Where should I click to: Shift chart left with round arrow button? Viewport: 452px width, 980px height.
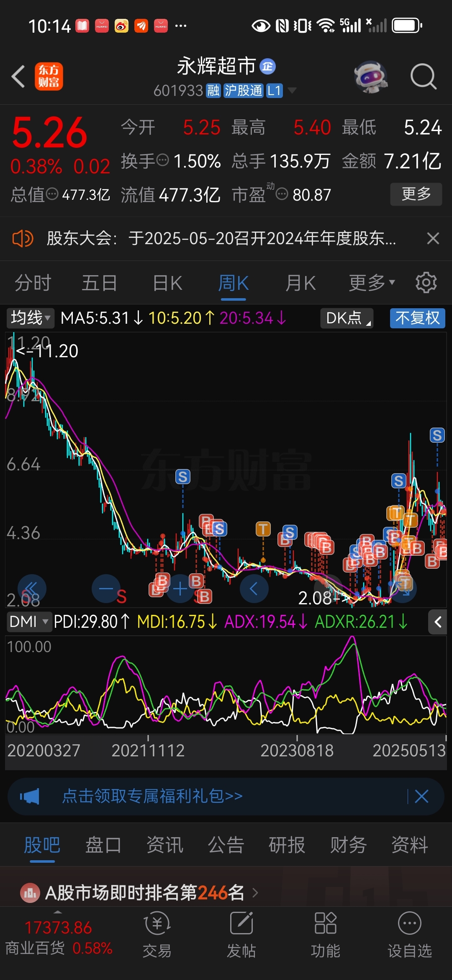point(254,588)
